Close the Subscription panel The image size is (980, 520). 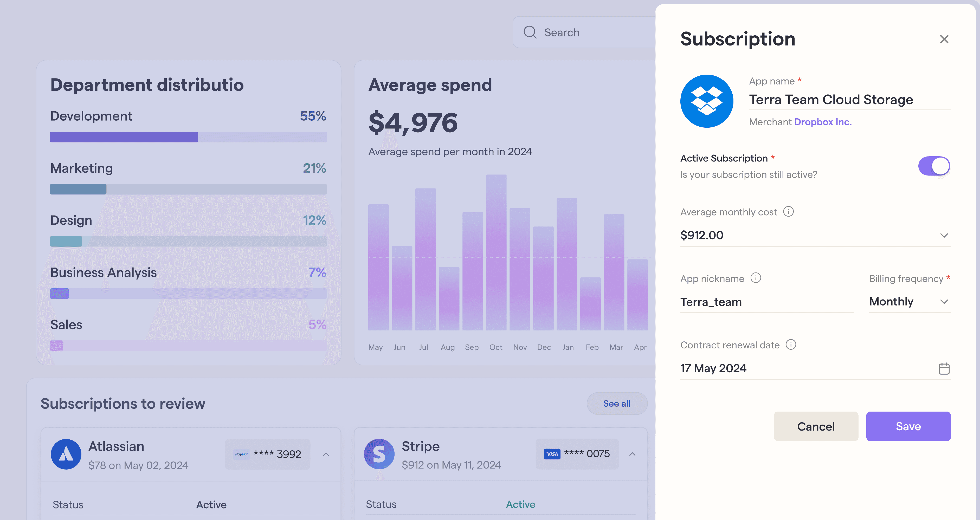[x=944, y=39]
